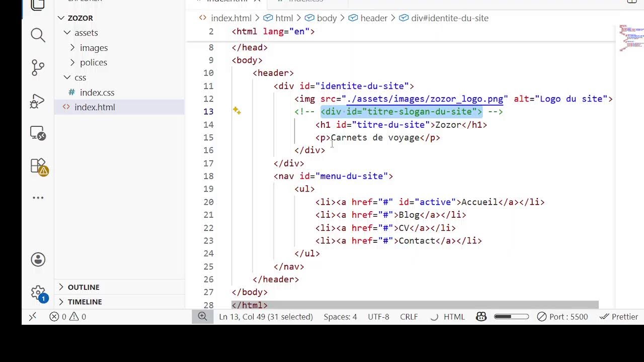Open the Source Control view
The image size is (644, 362).
coord(38,67)
